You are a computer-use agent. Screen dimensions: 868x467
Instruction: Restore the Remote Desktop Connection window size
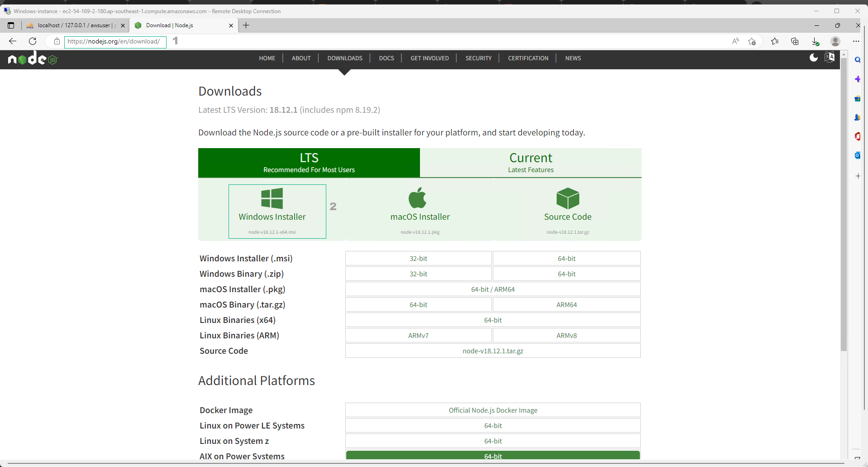[837, 11]
